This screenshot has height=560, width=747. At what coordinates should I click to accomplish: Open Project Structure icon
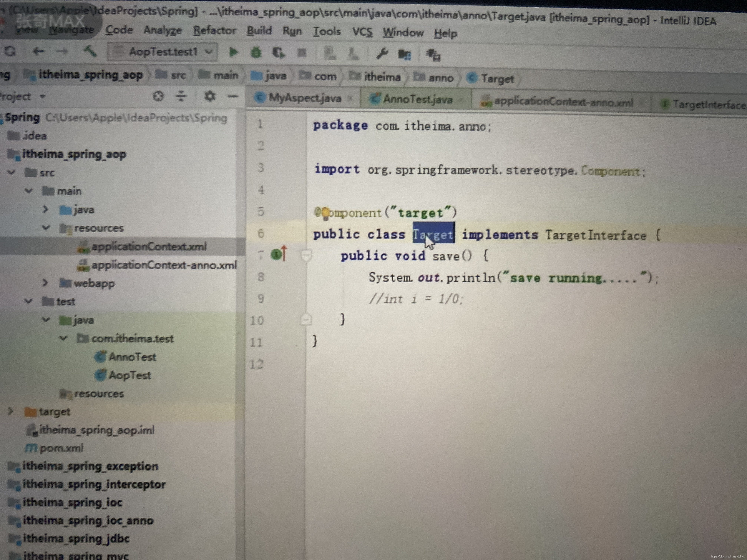coord(405,54)
